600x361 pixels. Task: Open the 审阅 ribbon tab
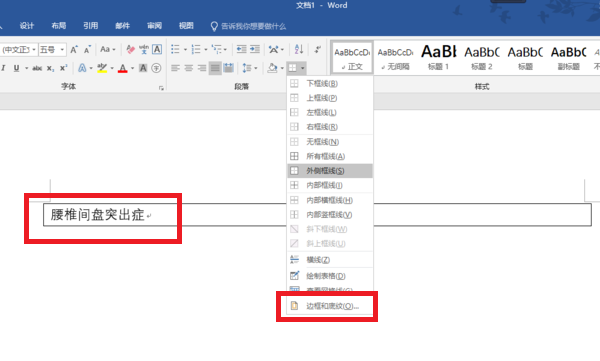coord(154,26)
